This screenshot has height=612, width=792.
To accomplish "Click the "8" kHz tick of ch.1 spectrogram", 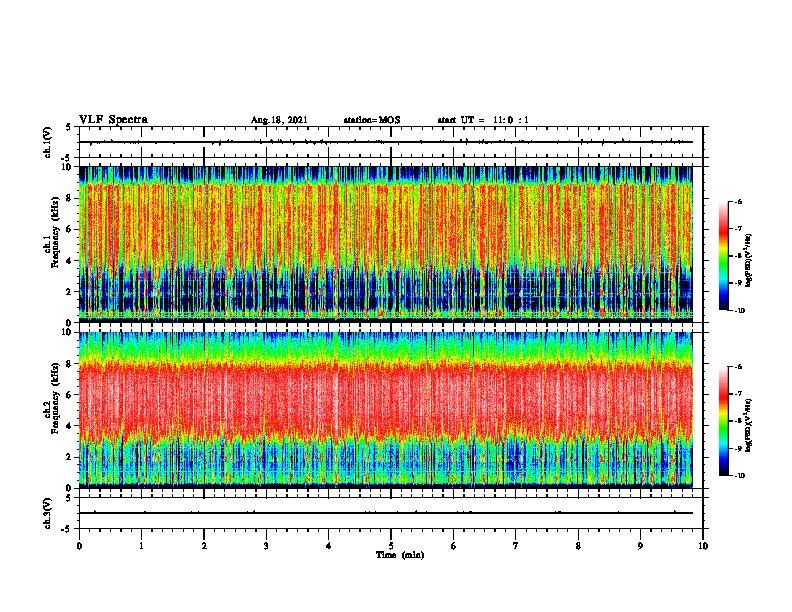I will [x=70, y=198].
